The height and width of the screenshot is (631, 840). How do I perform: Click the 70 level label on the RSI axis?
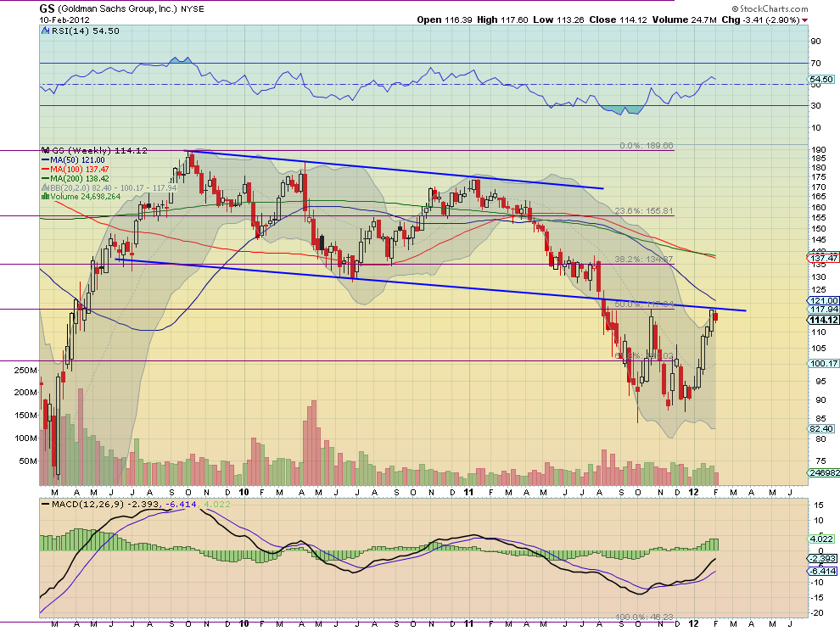(x=816, y=64)
